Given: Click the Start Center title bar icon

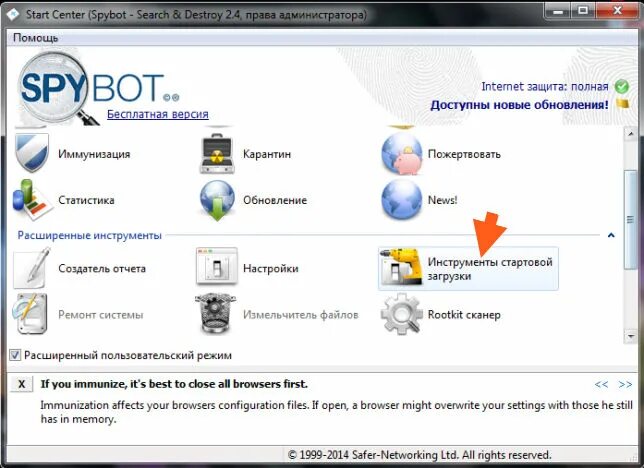Looking at the screenshot, I should (x=12, y=14).
